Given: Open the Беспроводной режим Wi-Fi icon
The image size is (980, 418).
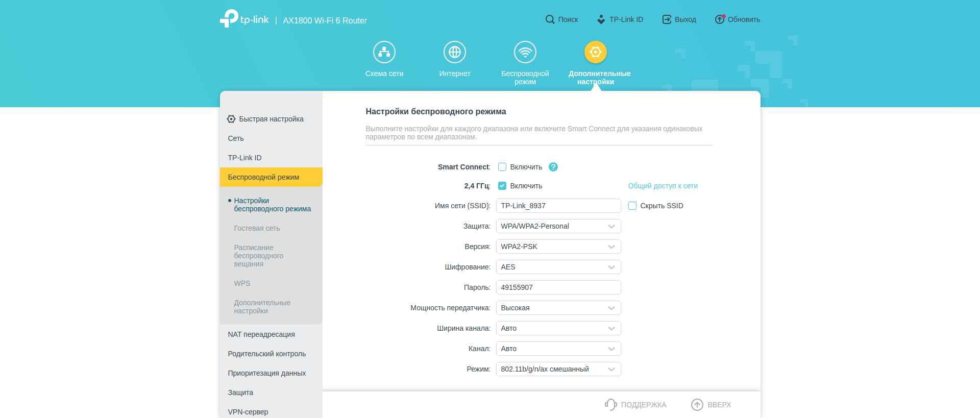Looking at the screenshot, I should click(x=525, y=52).
